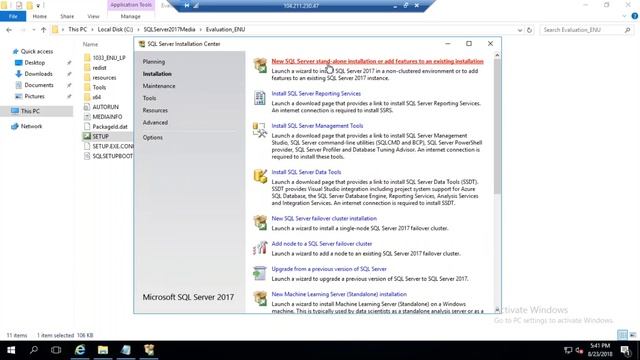The width and height of the screenshot is (640, 360).
Task: Click Install SQL Server Management Tools link
Action: 317,126
